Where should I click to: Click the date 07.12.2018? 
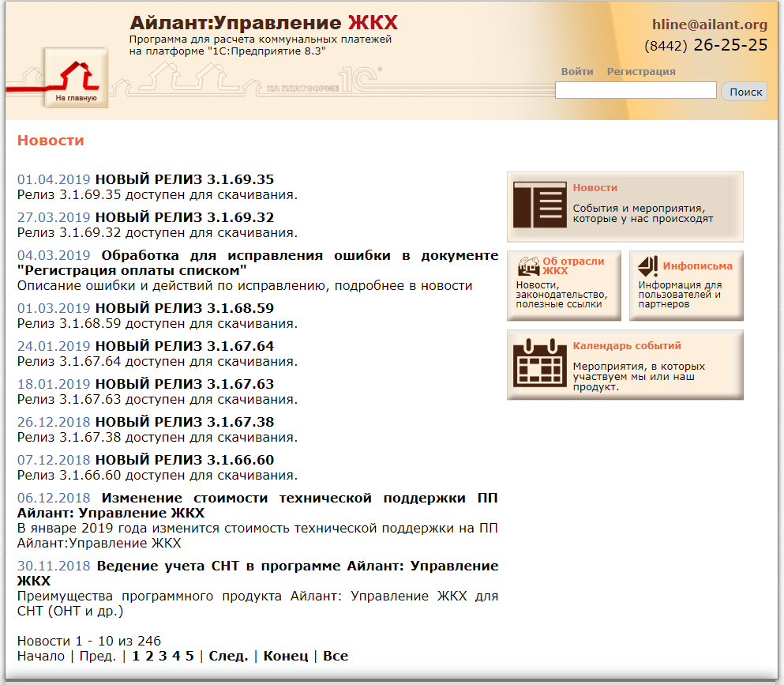[54, 459]
